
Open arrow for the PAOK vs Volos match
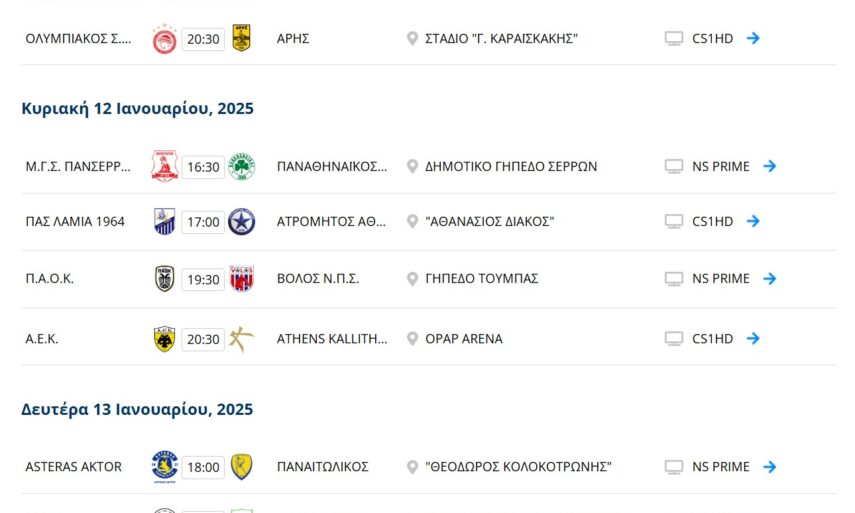tap(769, 279)
